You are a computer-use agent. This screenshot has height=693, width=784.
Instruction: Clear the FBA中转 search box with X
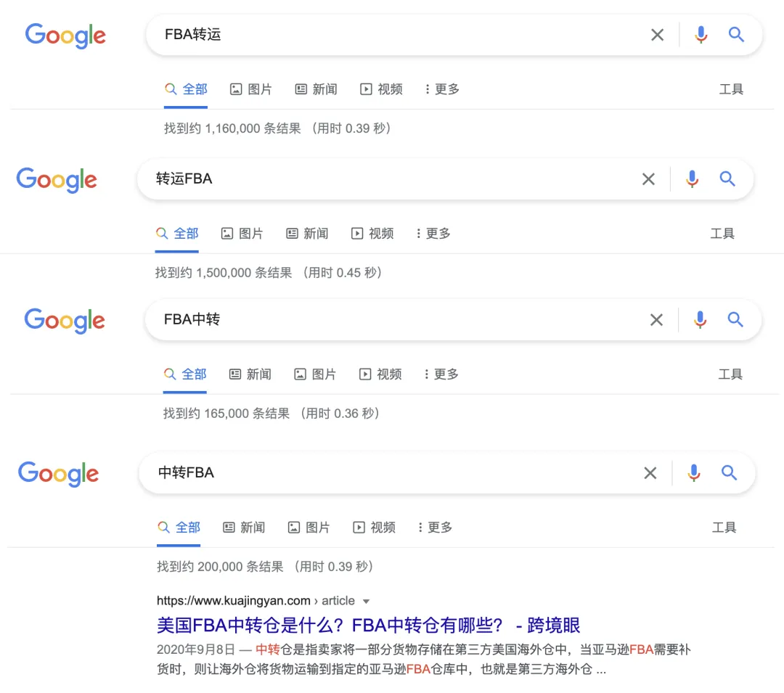[x=656, y=320]
